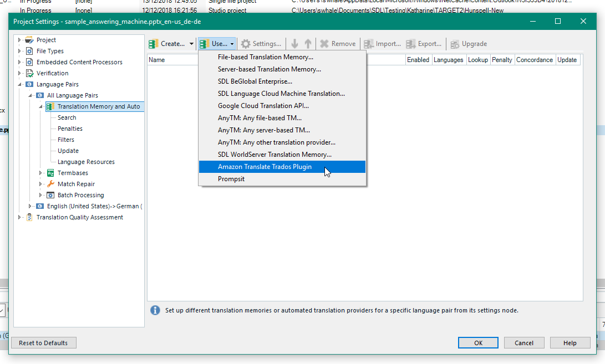Expand English (United States)->German node
The image size is (605, 364).
pos(30,206)
